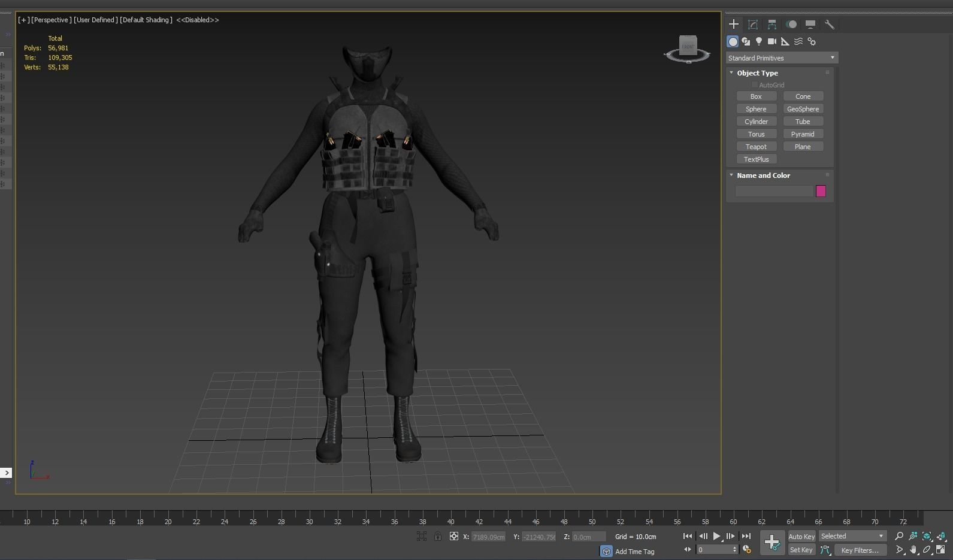
Task: Open the Display panel tab
Action: pyautogui.click(x=810, y=25)
